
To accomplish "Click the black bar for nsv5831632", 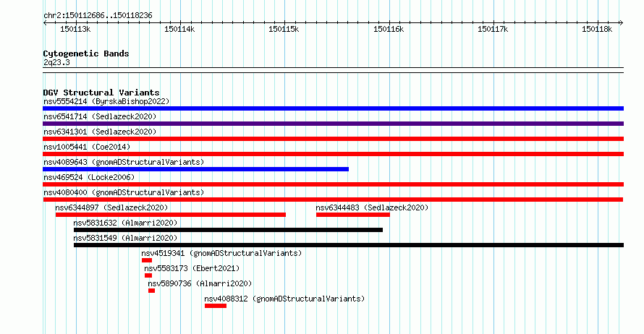I will pyautogui.click(x=229, y=230).
